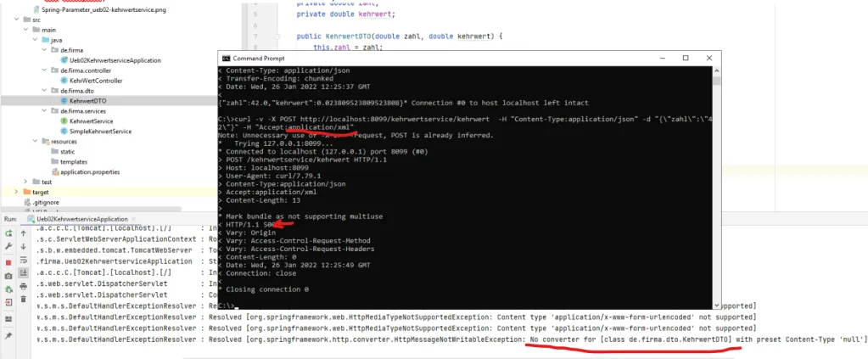Click the KehrwertDTO constructor line in editor
This screenshot has width=868, height=359.
tap(399, 36)
